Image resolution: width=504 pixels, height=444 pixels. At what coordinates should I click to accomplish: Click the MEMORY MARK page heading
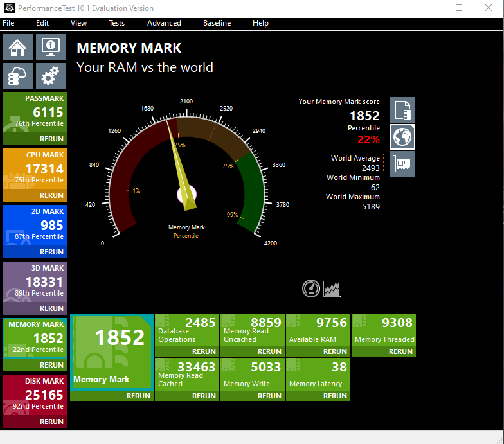point(129,48)
